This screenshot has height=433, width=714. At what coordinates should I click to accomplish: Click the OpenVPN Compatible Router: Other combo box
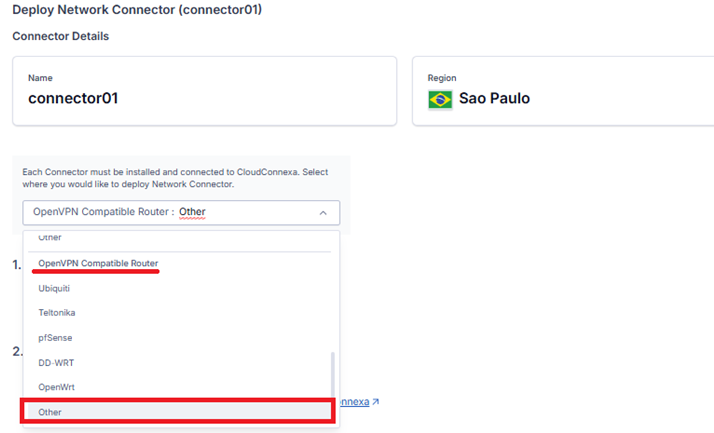pyautogui.click(x=180, y=212)
